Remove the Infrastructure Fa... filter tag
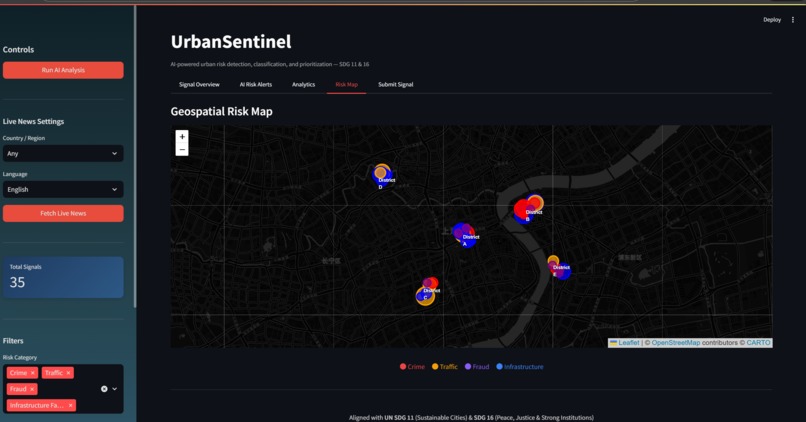This screenshot has width=806, height=422. [x=70, y=406]
